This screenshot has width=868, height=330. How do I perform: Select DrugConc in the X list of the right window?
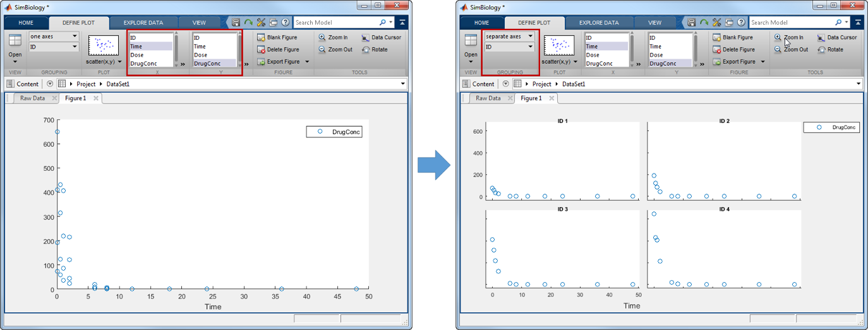(x=606, y=63)
